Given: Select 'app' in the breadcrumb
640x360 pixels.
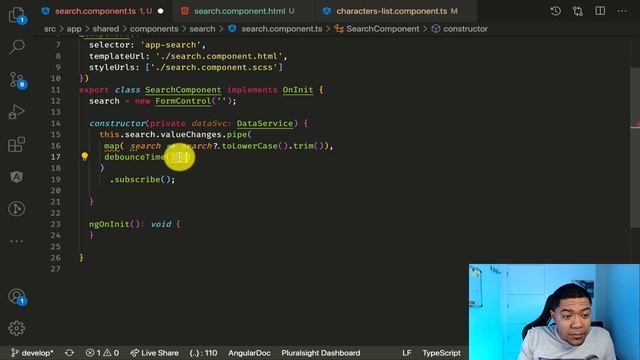Looking at the screenshot, I should click(x=74, y=29).
